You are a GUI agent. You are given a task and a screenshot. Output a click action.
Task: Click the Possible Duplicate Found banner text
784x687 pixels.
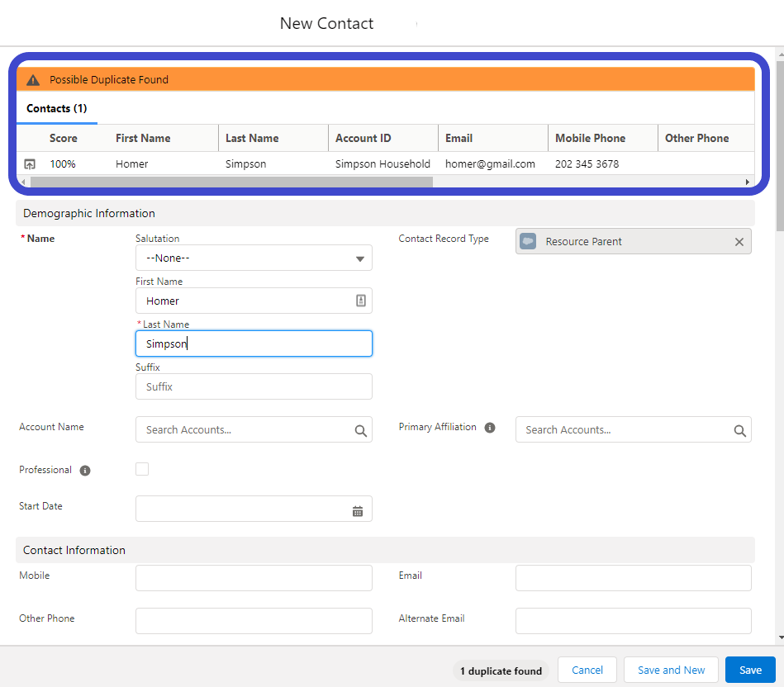coord(109,80)
